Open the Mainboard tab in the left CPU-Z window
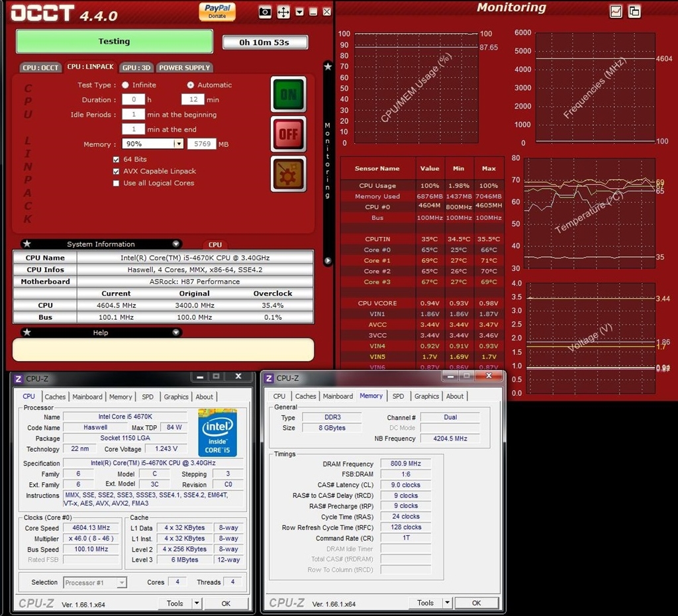The image size is (678, 616). (x=87, y=397)
